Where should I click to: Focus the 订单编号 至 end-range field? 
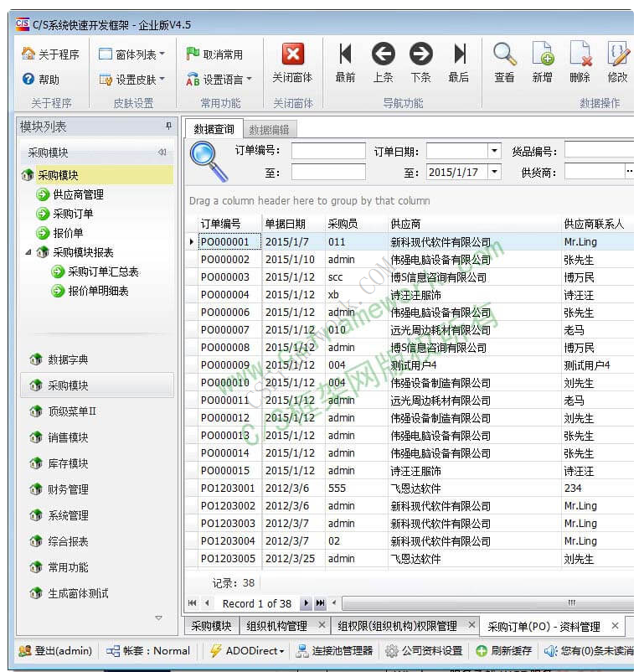pos(328,173)
